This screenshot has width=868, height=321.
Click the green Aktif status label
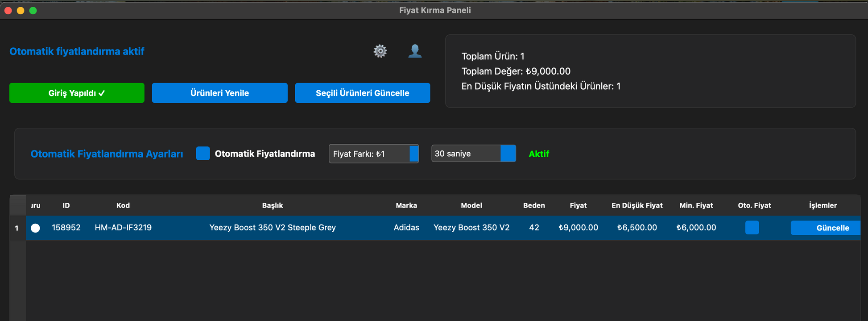pyautogui.click(x=539, y=154)
